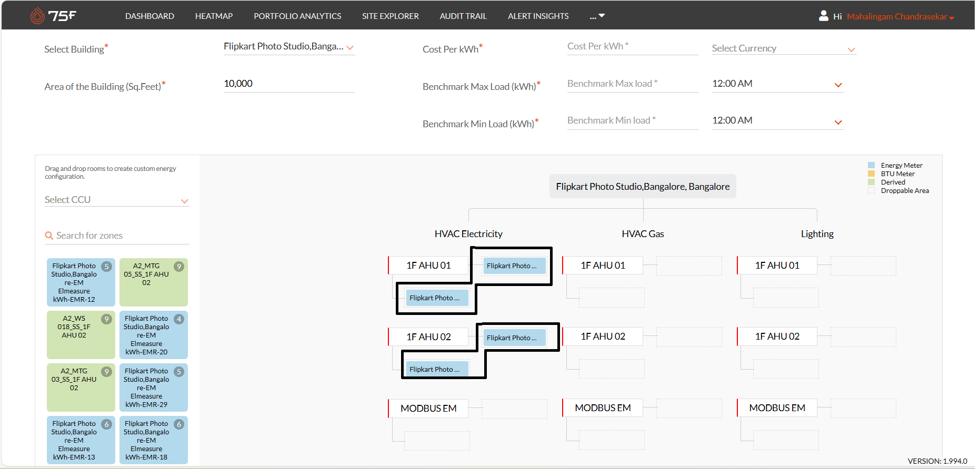
Task: Select the Elmeasure kWh-EMR-12 zone card
Action: pos(81,282)
